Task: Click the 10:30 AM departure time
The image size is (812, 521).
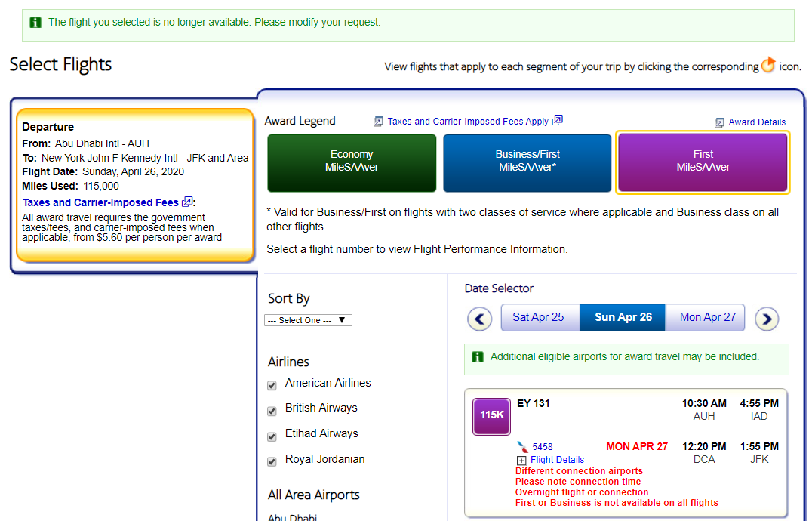Action: point(704,403)
